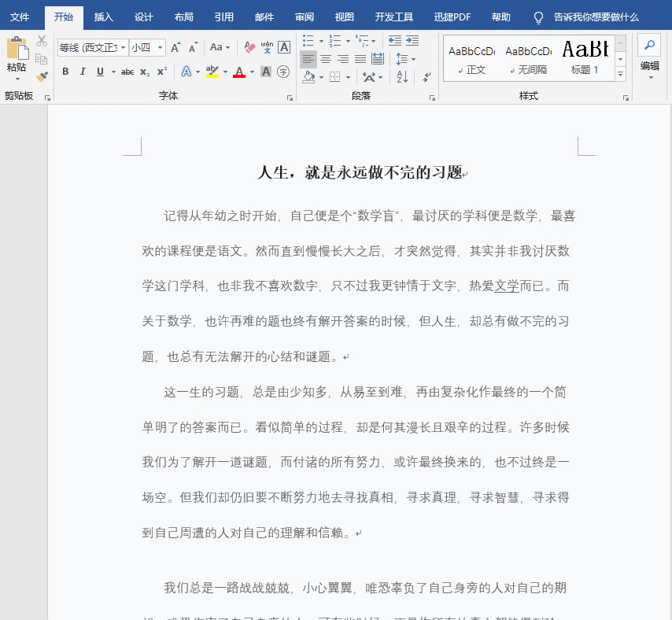Expand the borders dropdown arrow
The image size is (672, 620).
point(348,77)
